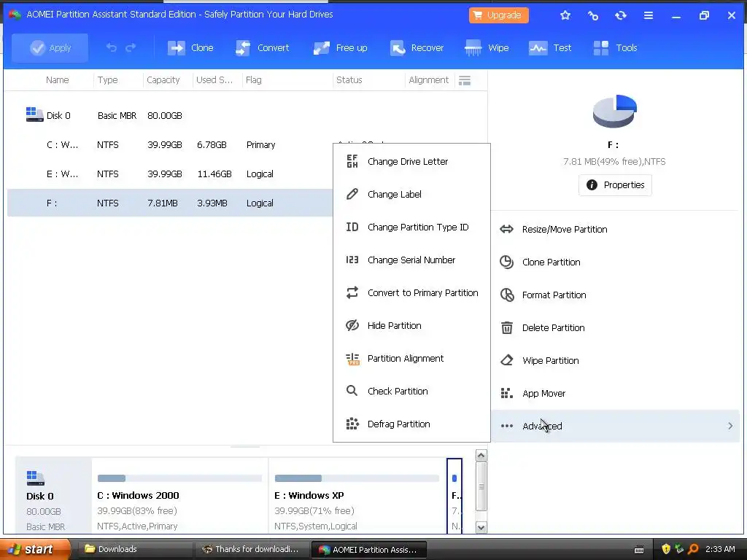Click the Alignment column header

click(429, 80)
